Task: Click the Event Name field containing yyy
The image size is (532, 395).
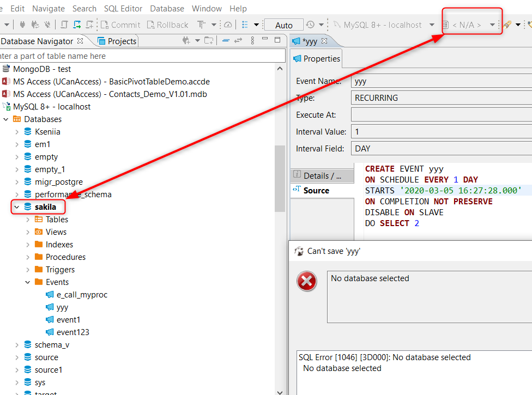Action: click(x=442, y=81)
